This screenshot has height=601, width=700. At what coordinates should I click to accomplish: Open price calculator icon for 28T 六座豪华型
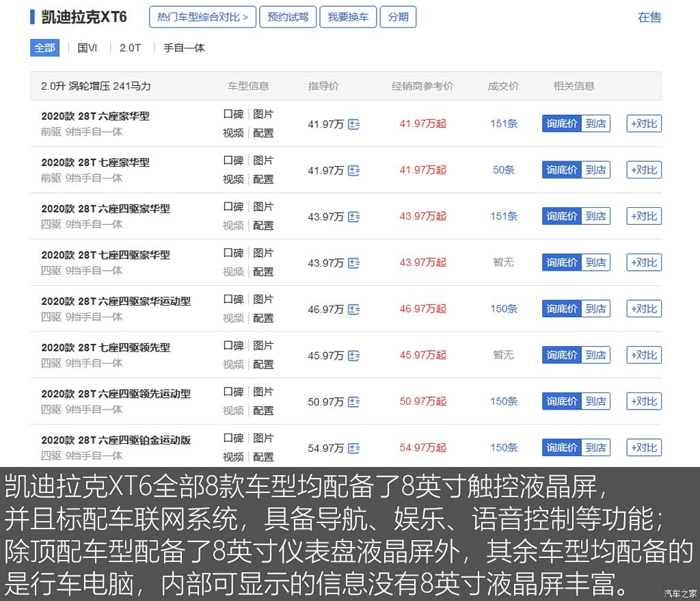[353, 124]
